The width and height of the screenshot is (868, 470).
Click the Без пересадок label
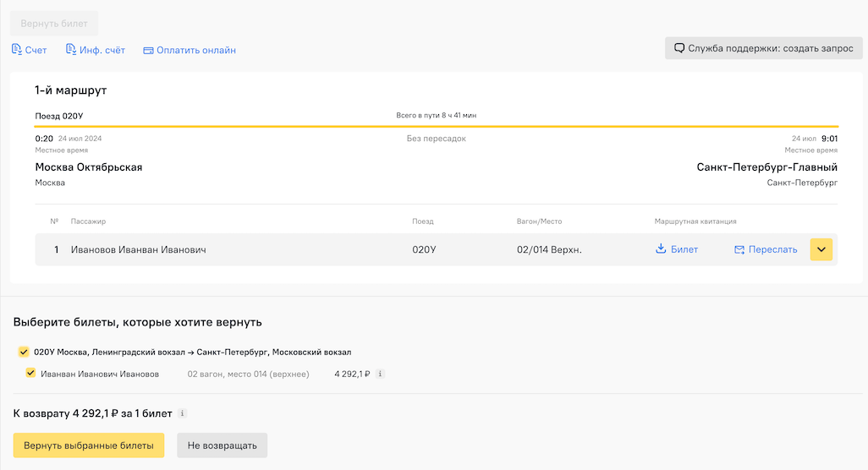click(x=437, y=139)
